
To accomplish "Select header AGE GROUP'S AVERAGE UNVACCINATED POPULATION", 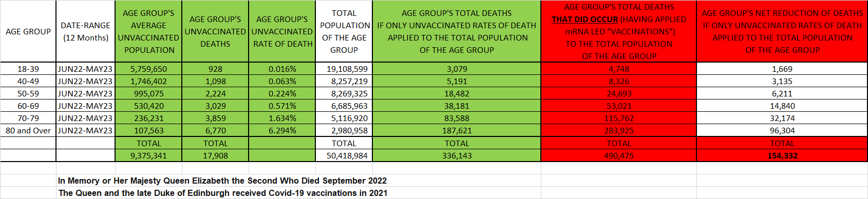I will point(148,31).
